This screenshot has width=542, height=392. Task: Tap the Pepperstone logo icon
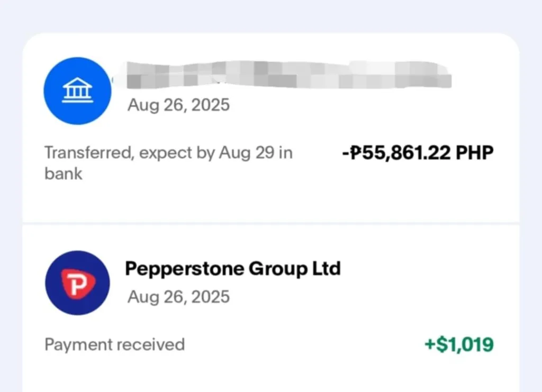[77, 284]
